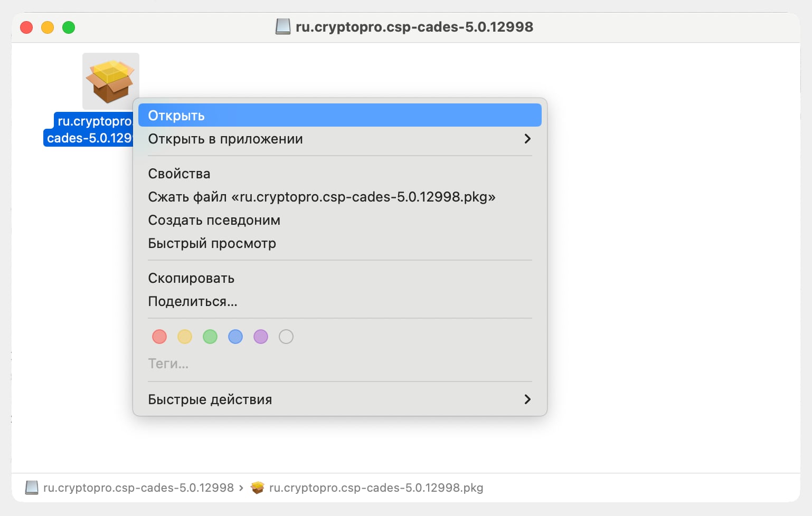Open "Быстрый просмотр" from context menu
Viewport: 812px width, 516px height.
pyautogui.click(x=212, y=243)
